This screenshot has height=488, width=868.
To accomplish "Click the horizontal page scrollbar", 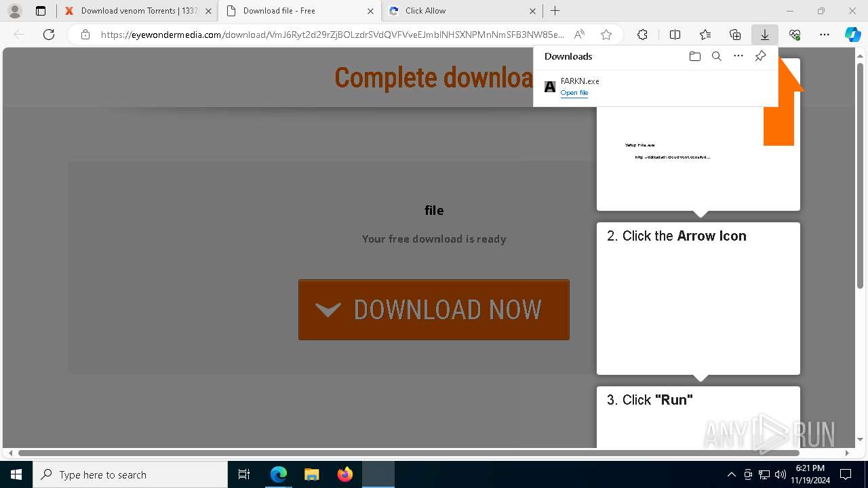I will tap(409, 453).
